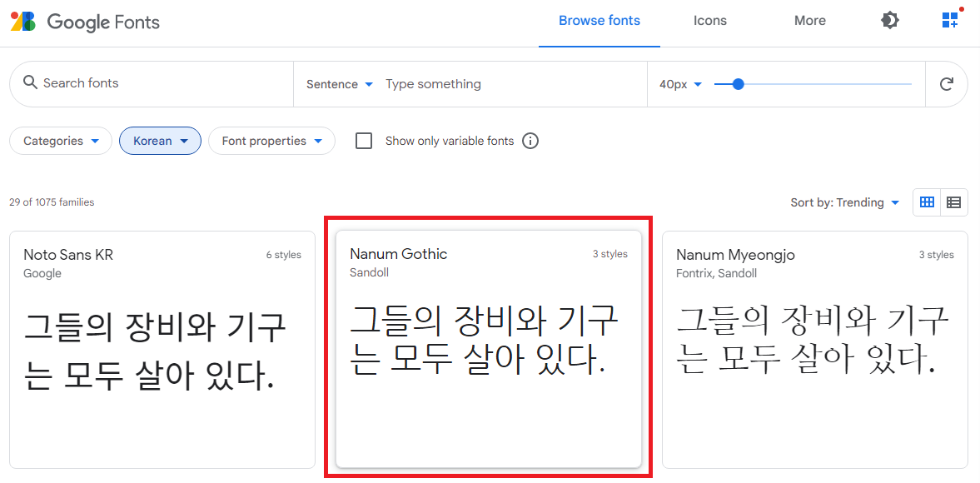The image size is (980, 483).
Task: Click 'Fontrix, Sandoll' designer text
Action: (x=716, y=273)
